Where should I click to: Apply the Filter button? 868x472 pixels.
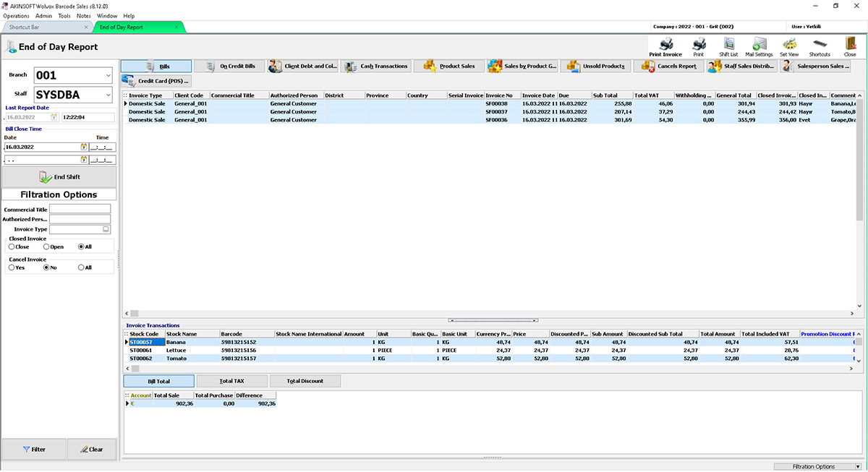click(x=34, y=449)
